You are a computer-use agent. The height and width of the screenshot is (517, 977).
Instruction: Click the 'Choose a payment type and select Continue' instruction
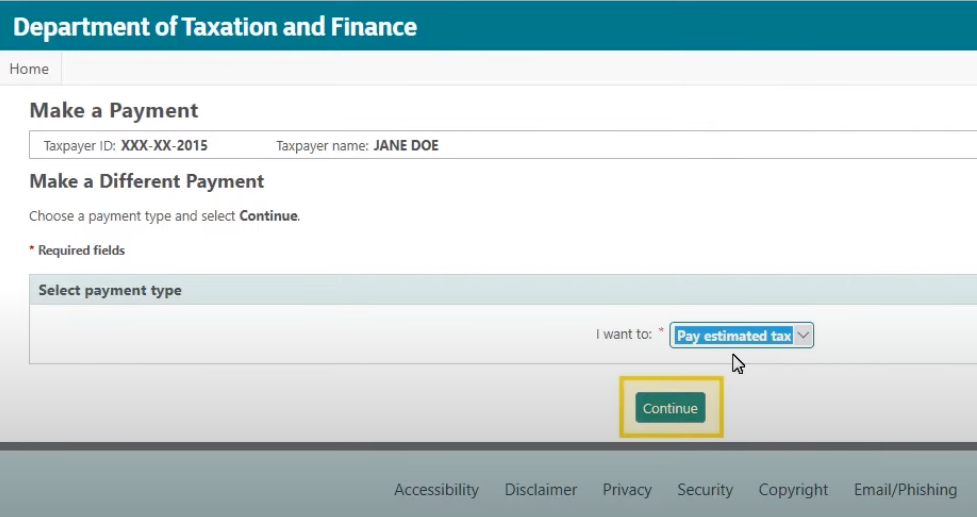(164, 216)
